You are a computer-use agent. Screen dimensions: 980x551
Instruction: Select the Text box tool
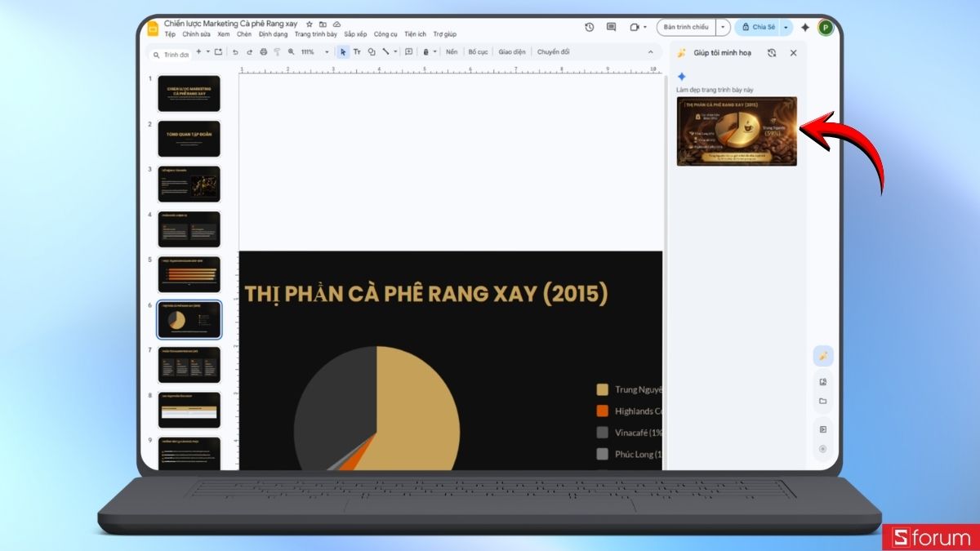(x=358, y=51)
